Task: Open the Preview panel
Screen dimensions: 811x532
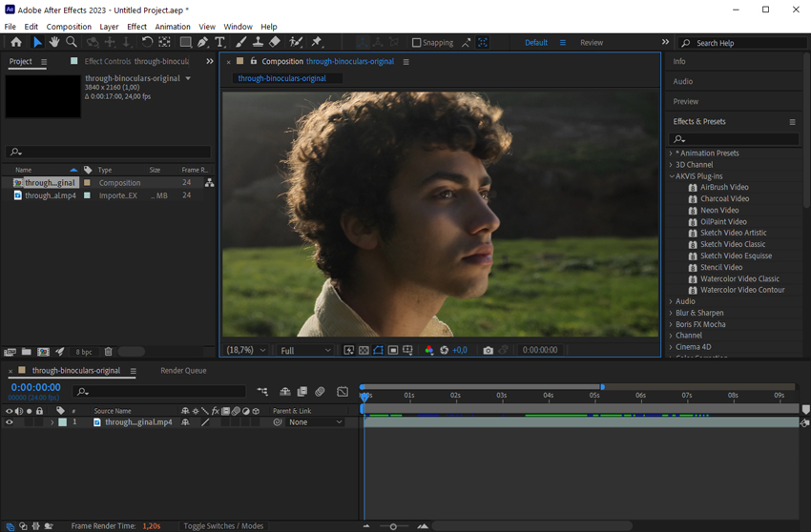Action: (x=685, y=101)
